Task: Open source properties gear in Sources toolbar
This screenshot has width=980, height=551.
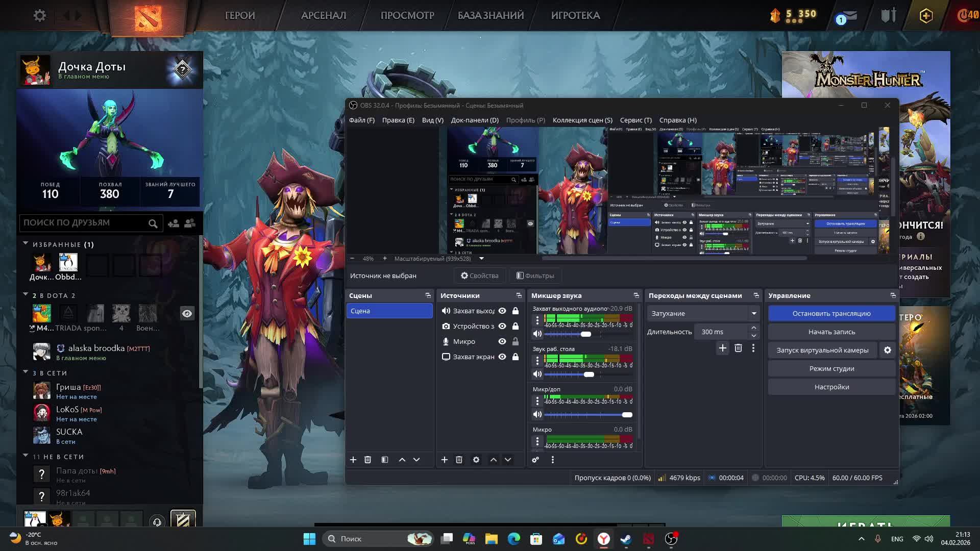Action: point(476,460)
